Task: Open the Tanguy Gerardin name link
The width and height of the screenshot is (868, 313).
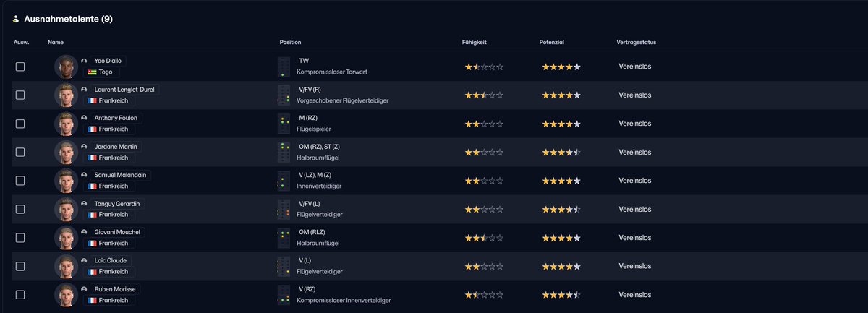Action: click(119, 204)
